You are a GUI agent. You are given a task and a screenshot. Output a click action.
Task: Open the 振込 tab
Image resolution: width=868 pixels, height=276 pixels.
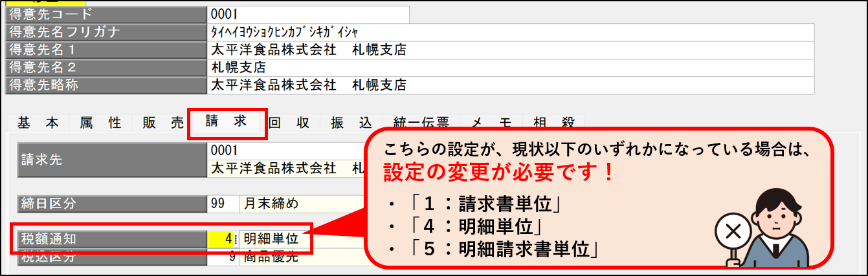[351, 123]
